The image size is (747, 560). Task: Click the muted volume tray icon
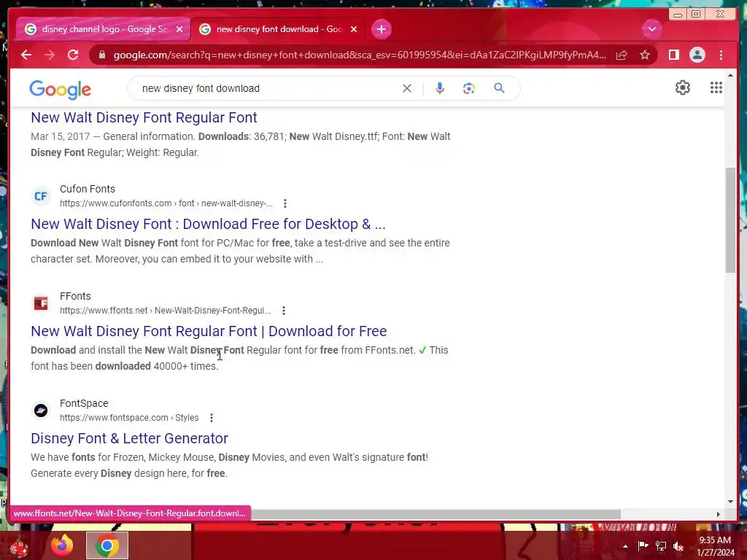(x=678, y=546)
